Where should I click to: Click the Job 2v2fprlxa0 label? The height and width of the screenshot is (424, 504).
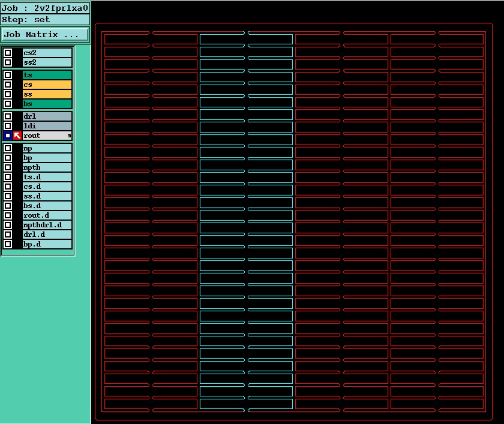tap(45, 8)
